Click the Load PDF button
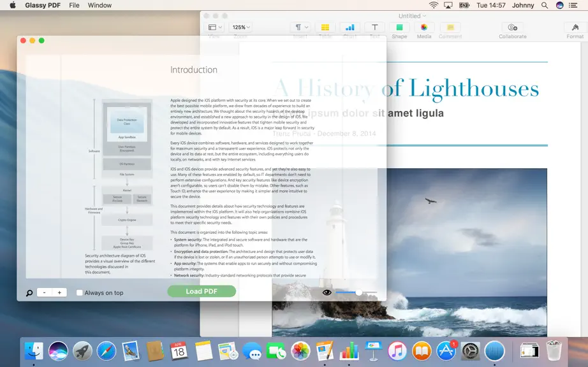588x367 pixels. coord(202,291)
